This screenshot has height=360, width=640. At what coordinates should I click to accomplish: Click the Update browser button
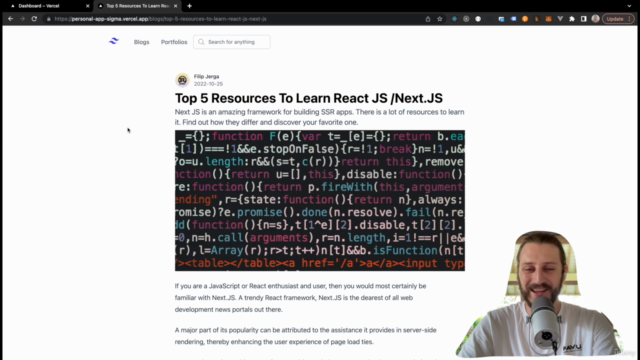615,19
